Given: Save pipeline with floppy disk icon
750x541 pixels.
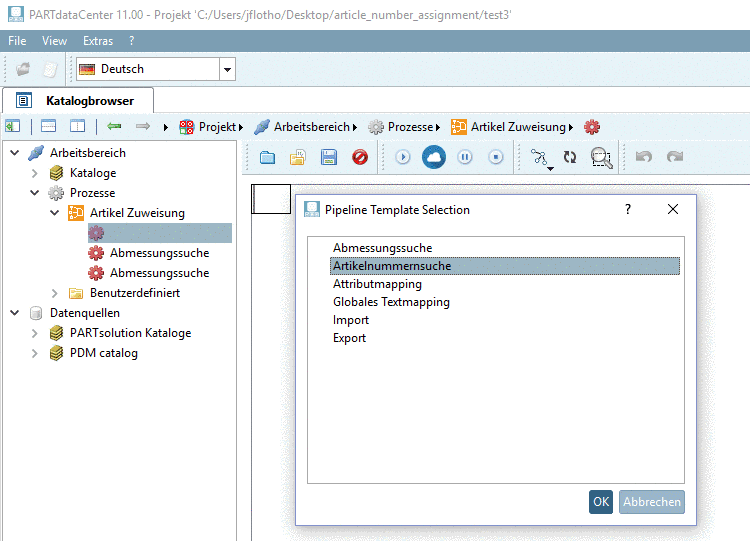Looking at the screenshot, I should [329, 157].
